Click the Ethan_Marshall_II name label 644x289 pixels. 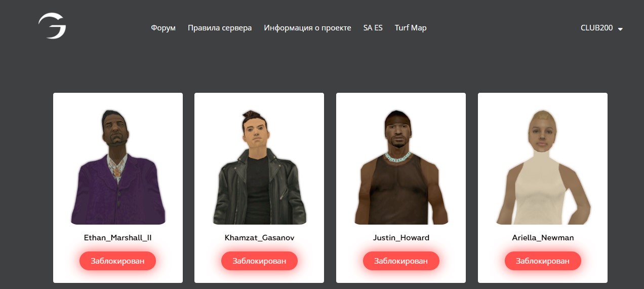[x=117, y=237]
